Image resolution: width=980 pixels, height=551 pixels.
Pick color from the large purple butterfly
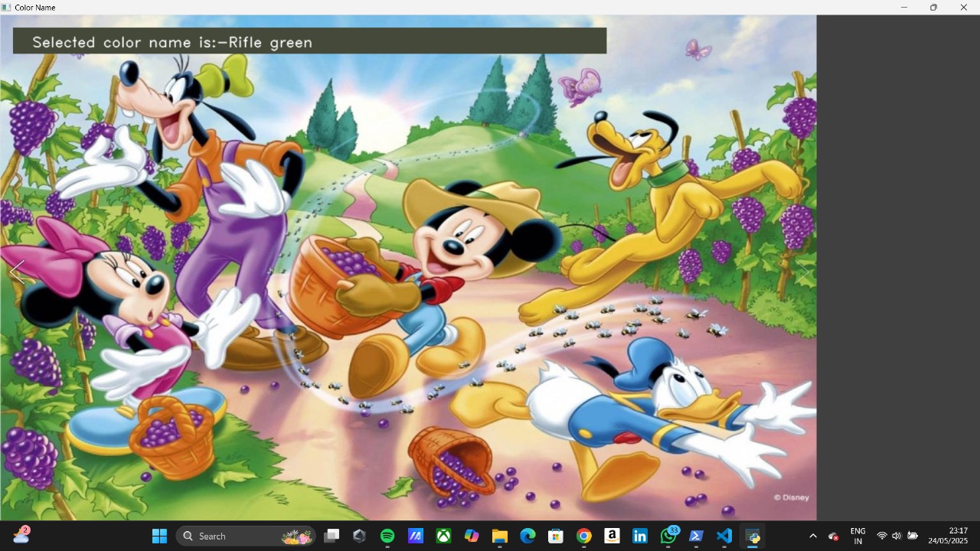(x=582, y=86)
